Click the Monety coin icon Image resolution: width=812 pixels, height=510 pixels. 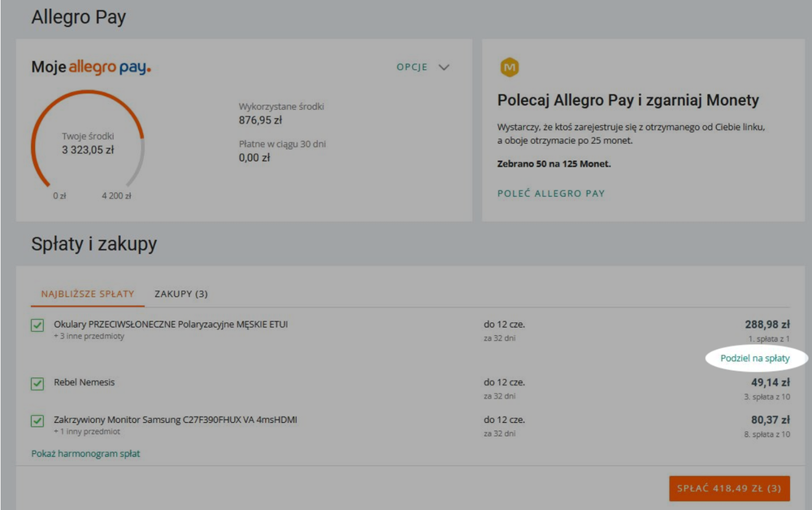coord(510,68)
